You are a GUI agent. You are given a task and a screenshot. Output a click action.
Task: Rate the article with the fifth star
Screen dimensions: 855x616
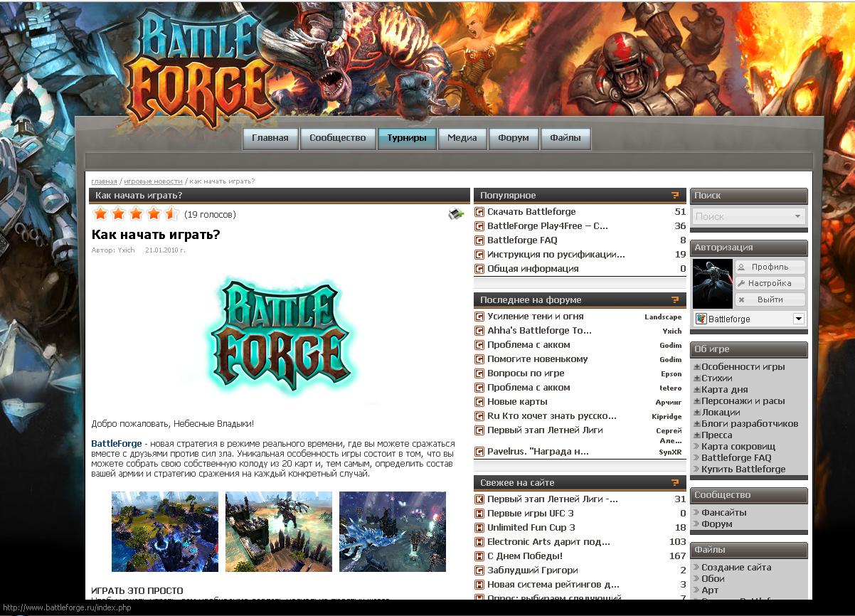[171, 213]
